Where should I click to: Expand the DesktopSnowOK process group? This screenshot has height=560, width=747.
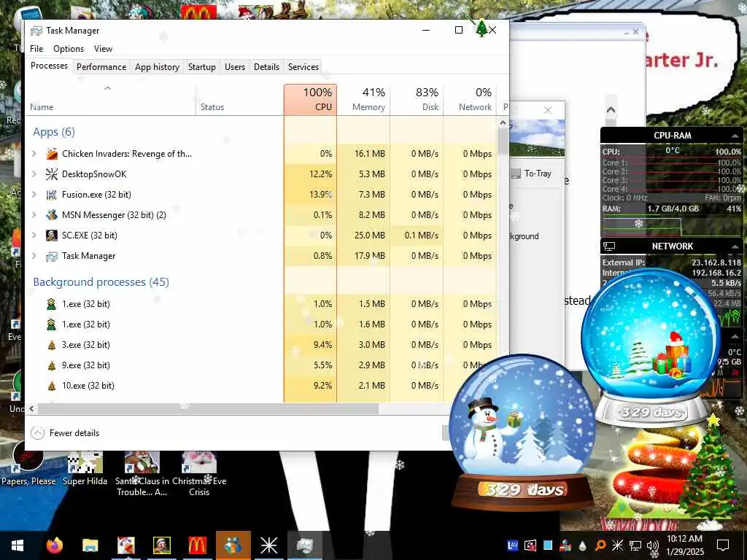tap(34, 174)
